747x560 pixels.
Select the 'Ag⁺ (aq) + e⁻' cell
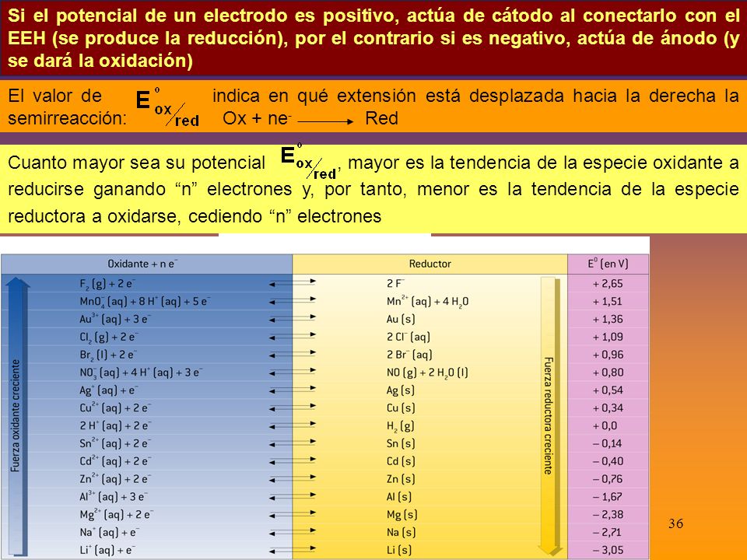[108, 390]
